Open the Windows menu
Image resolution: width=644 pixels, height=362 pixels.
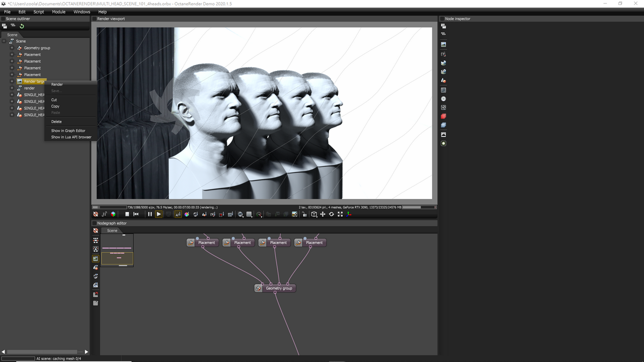point(82,12)
